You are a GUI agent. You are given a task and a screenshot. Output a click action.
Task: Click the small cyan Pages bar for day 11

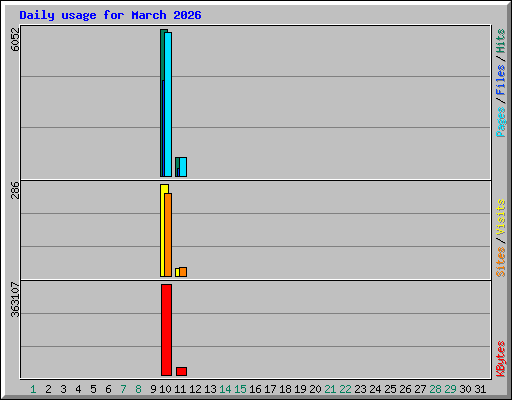coord(183,167)
